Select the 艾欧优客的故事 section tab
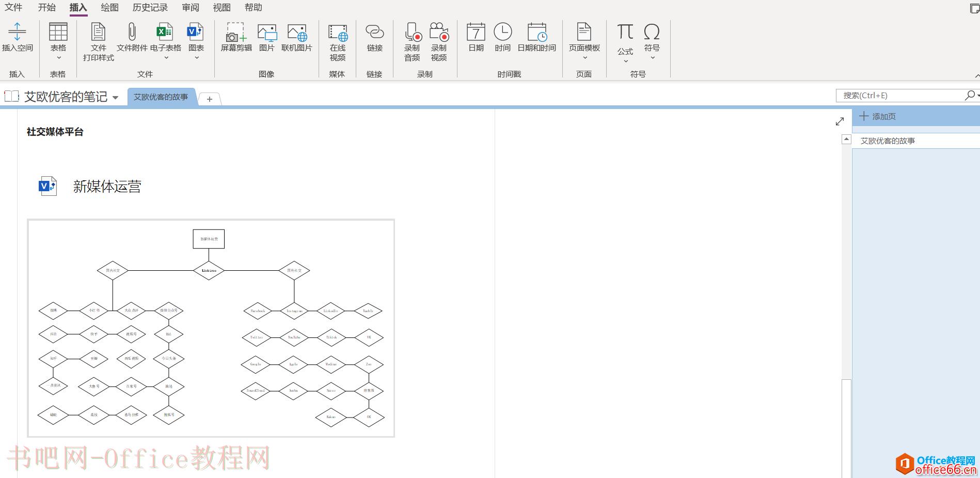The height and width of the screenshot is (478, 980). pos(161,97)
